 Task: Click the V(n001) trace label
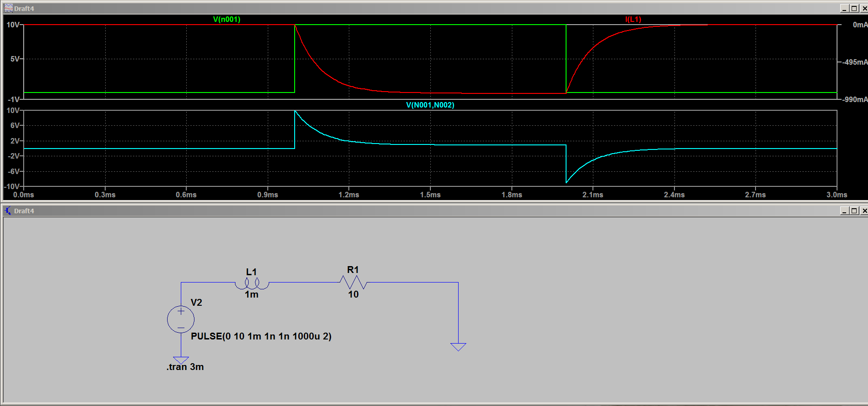click(x=226, y=19)
